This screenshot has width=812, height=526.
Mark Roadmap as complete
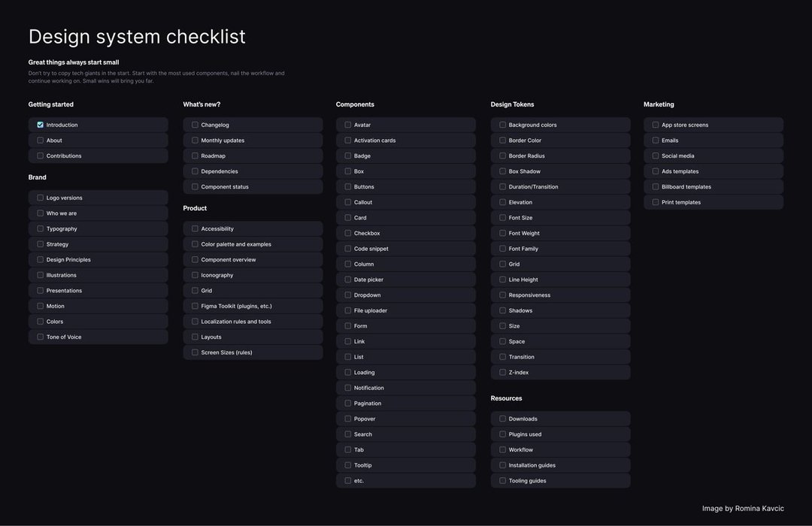pos(195,156)
